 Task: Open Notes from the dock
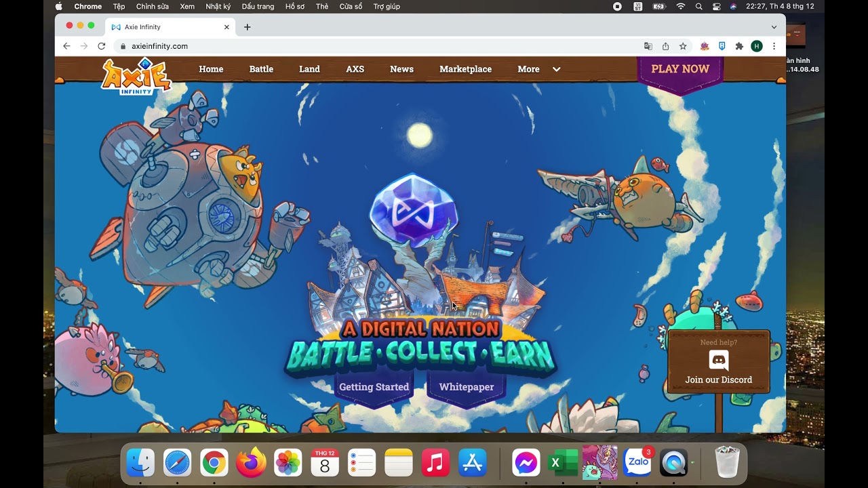[x=398, y=463]
